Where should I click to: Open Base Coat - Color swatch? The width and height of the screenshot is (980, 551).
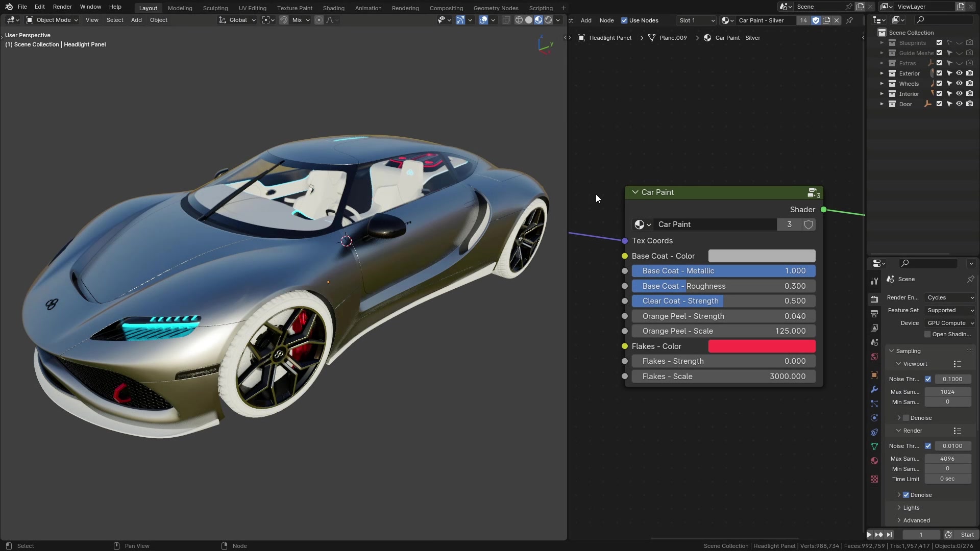tap(762, 256)
